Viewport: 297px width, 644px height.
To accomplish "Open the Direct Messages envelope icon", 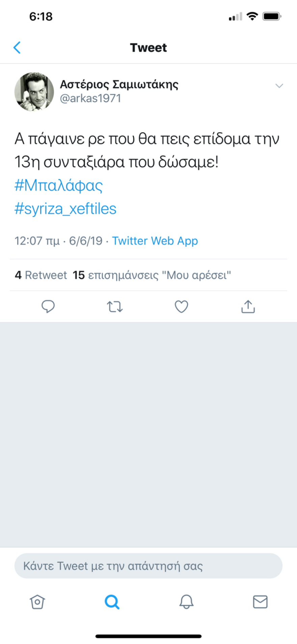I will tap(260, 602).
